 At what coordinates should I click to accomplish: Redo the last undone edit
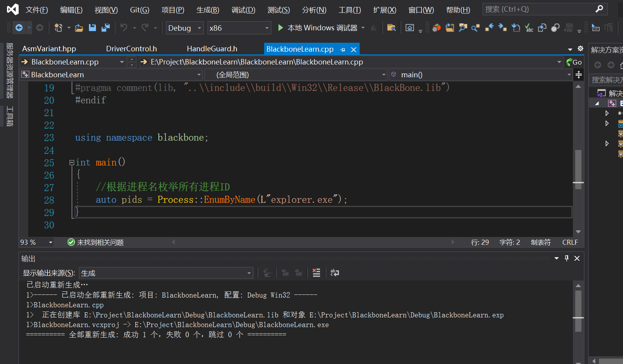coord(145,28)
